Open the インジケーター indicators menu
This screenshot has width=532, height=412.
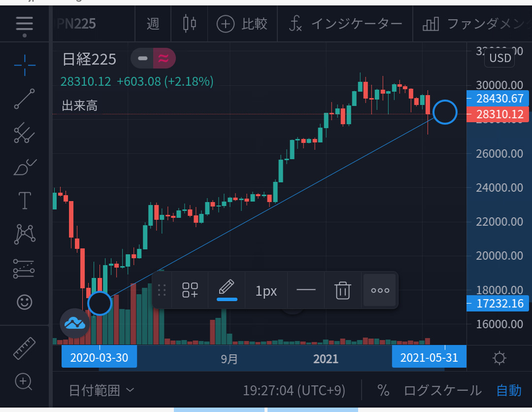(345, 24)
